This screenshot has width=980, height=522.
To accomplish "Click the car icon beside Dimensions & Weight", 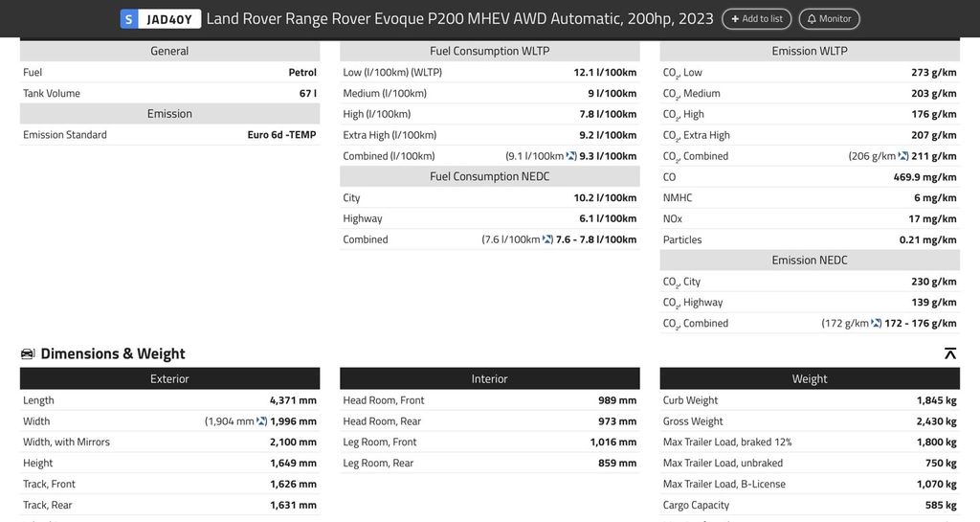I will 28,353.
